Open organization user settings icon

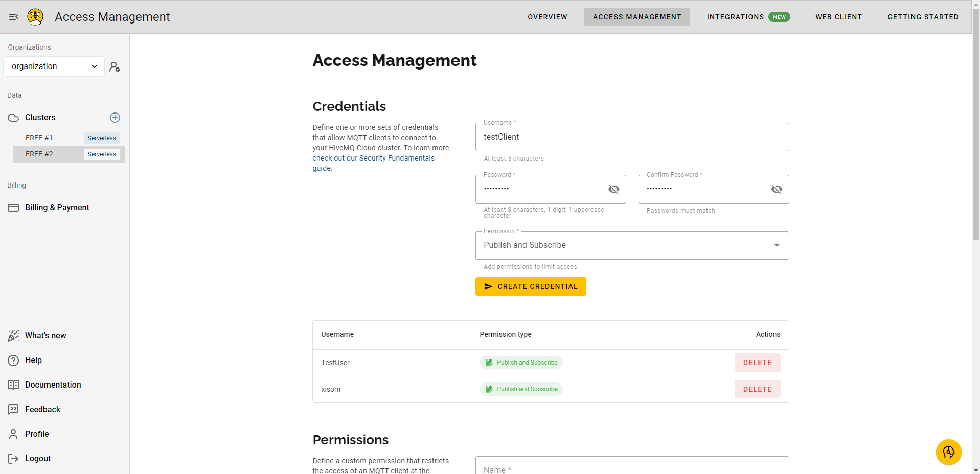pyautogui.click(x=115, y=67)
